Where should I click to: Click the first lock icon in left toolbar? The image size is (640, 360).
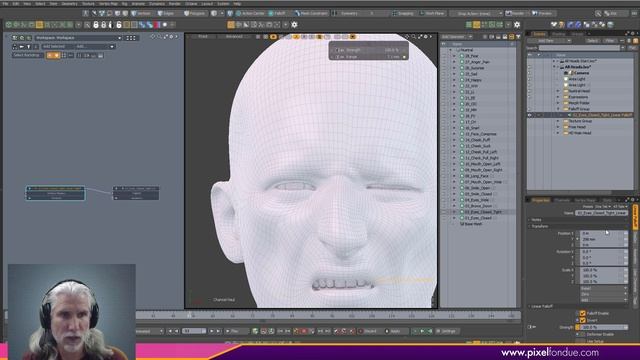[x=96, y=25]
